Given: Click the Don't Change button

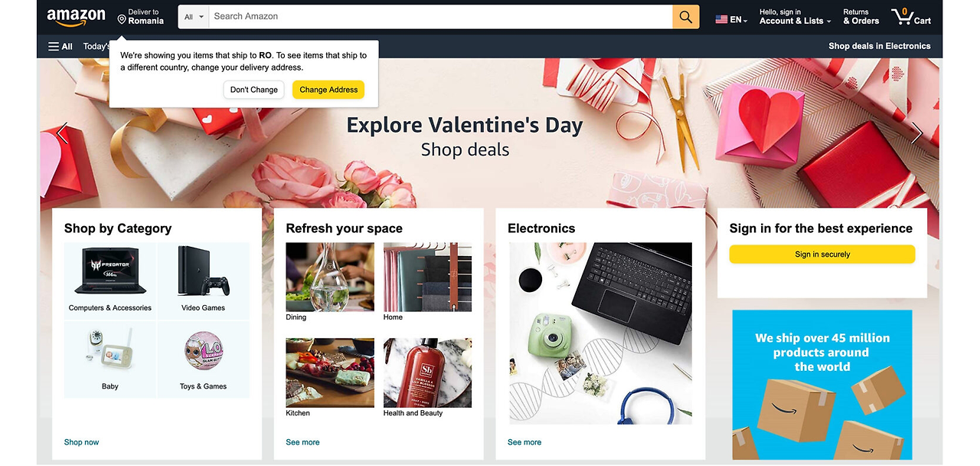Looking at the screenshot, I should point(254,90).
